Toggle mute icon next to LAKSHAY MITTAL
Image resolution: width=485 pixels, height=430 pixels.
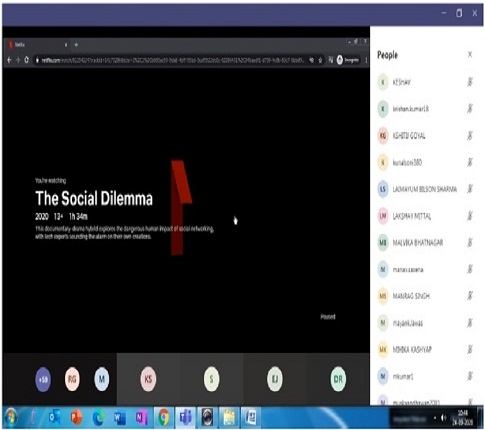(470, 216)
